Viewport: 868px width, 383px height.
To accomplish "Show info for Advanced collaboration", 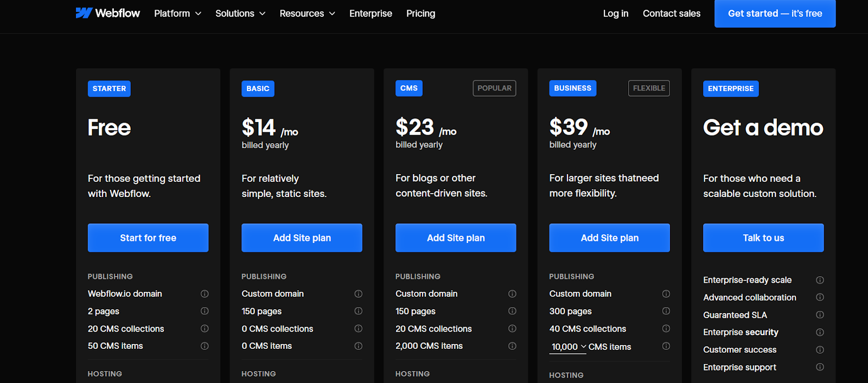I will (x=820, y=297).
